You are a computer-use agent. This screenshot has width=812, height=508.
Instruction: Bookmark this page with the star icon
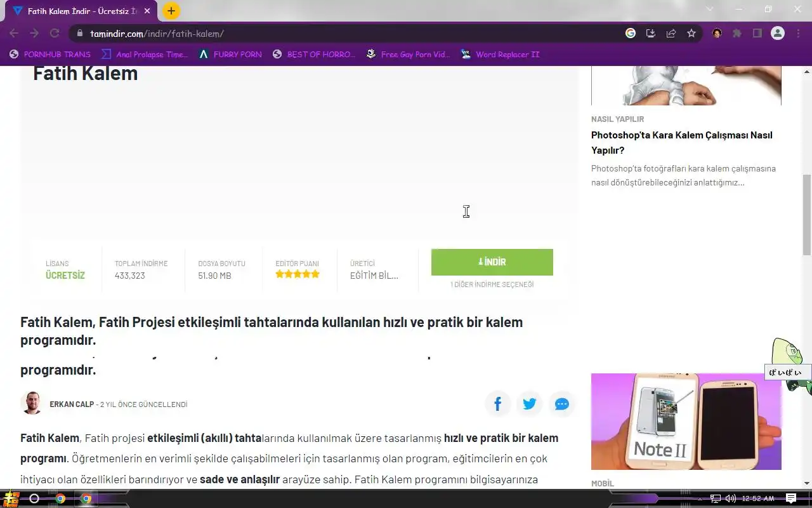pos(691,34)
